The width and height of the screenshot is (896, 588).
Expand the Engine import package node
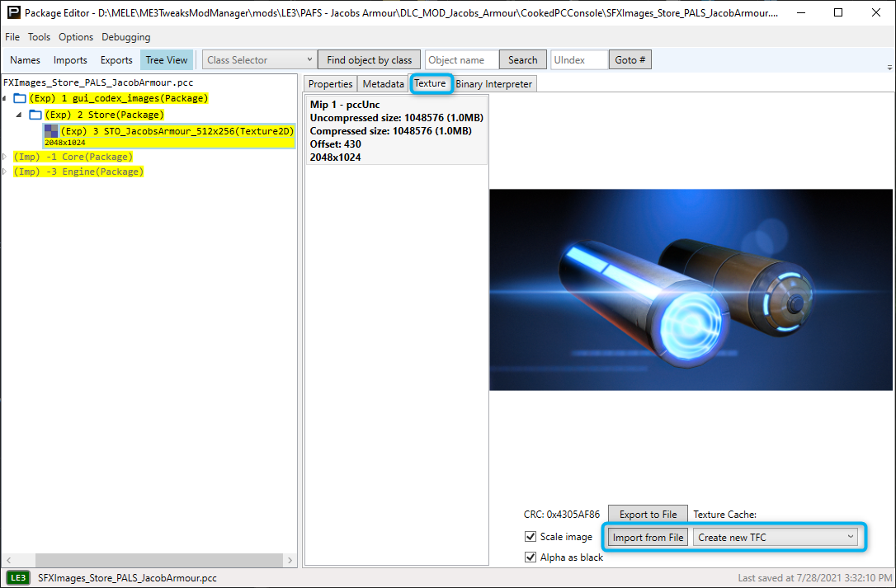[x=5, y=172]
